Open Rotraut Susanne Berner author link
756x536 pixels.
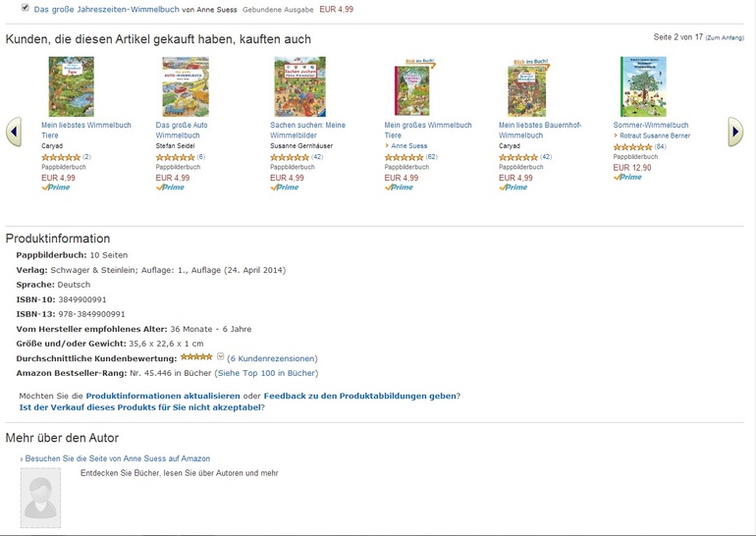coord(655,135)
